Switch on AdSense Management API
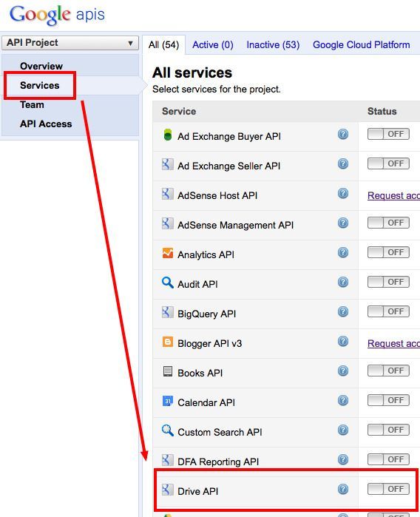Image resolution: width=420 pixels, height=517 pixels. coord(388,223)
